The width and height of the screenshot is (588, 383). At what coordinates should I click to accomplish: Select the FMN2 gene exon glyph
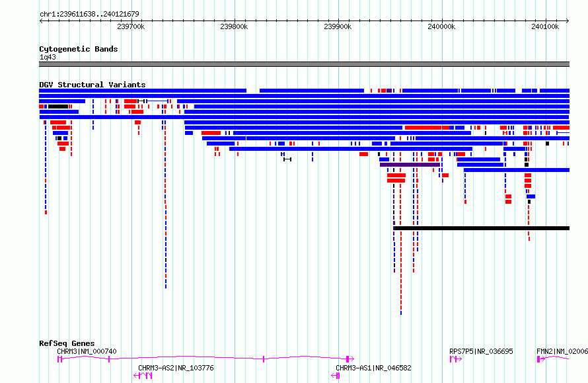[539, 359]
